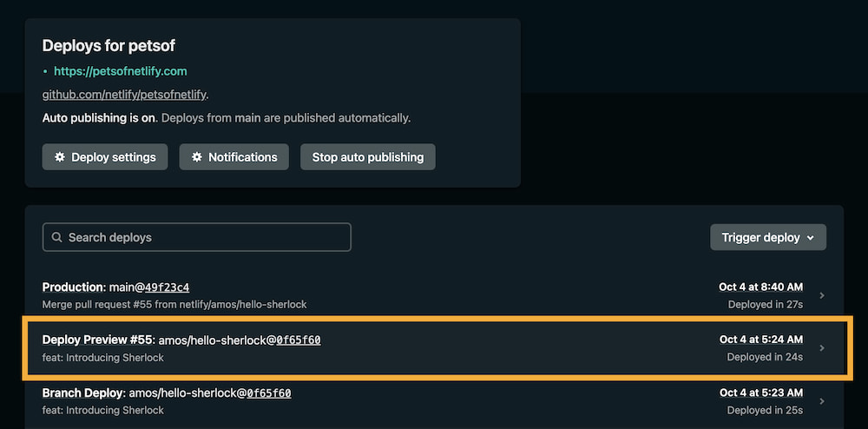The width and height of the screenshot is (868, 429).
Task: Open github.com/netlify/petsofnetlify repository link
Action: [124, 94]
